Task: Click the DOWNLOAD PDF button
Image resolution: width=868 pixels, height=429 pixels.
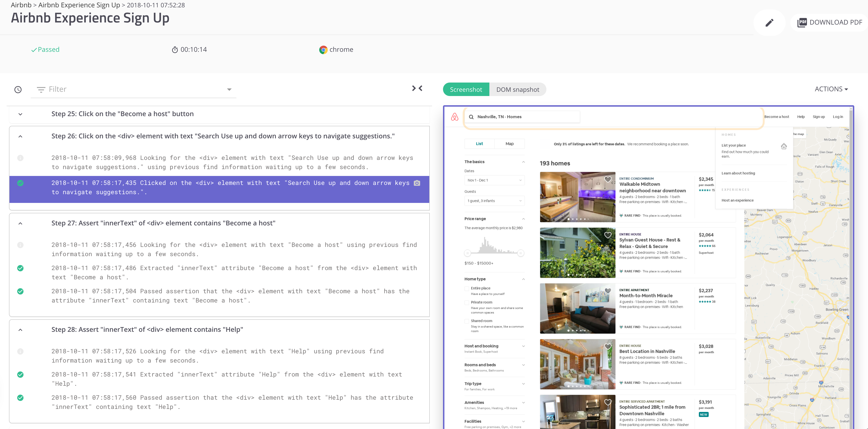Action: (830, 22)
